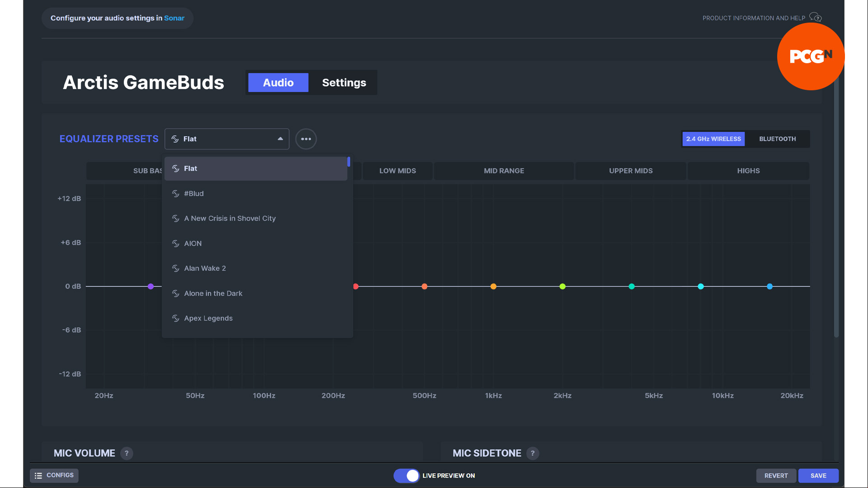Select the yellow-orange 1kHz EQ point

click(493, 287)
